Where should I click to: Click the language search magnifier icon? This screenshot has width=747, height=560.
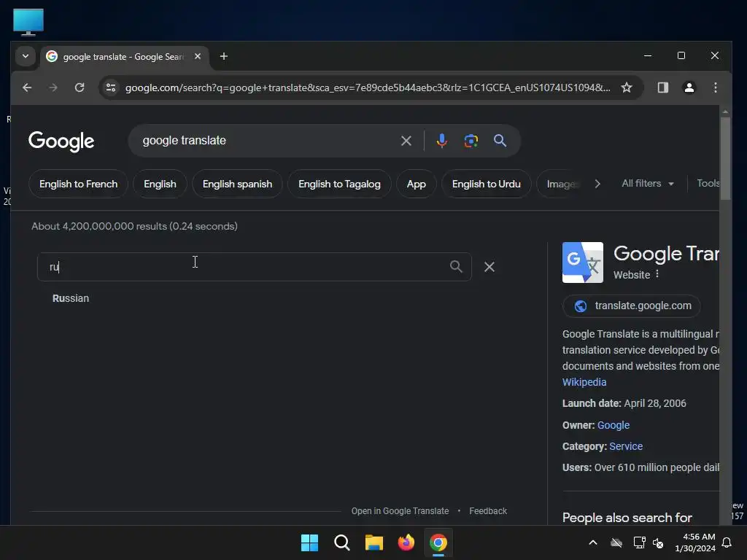click(x=456, y=267)
